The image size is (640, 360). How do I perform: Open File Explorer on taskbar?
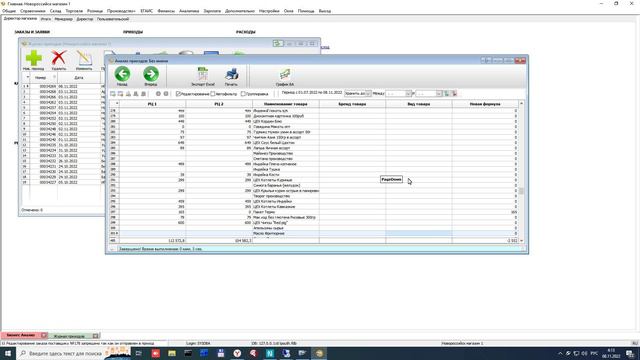tap(172, 353)
